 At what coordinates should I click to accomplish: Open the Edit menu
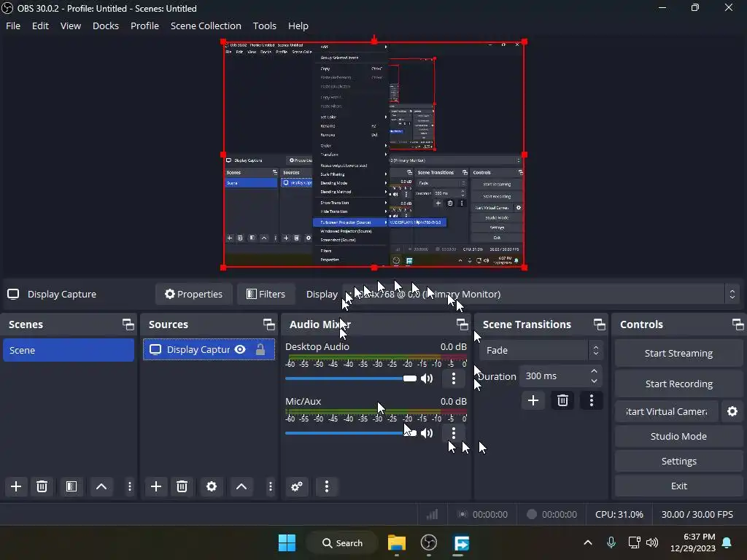[x=41, y=26]
